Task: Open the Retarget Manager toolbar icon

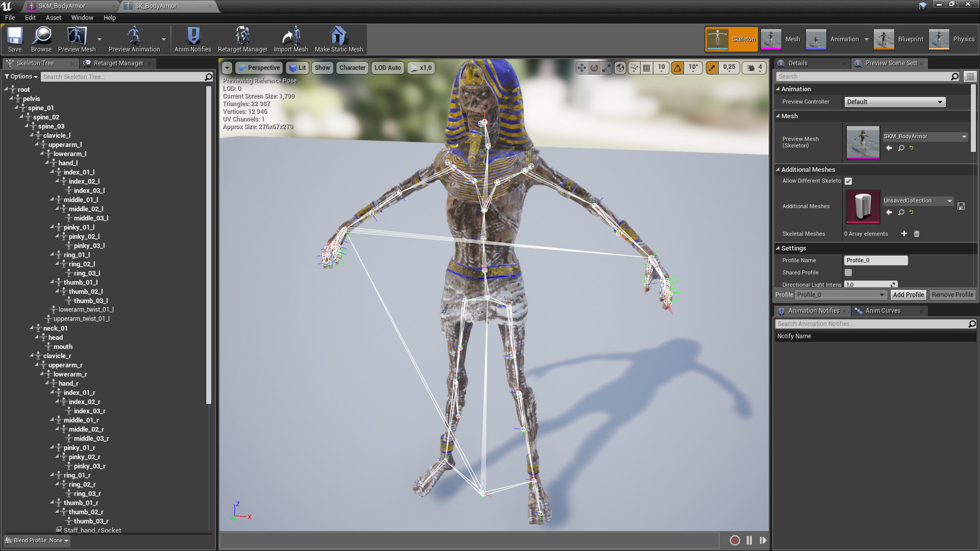Action: click(242, 39)
